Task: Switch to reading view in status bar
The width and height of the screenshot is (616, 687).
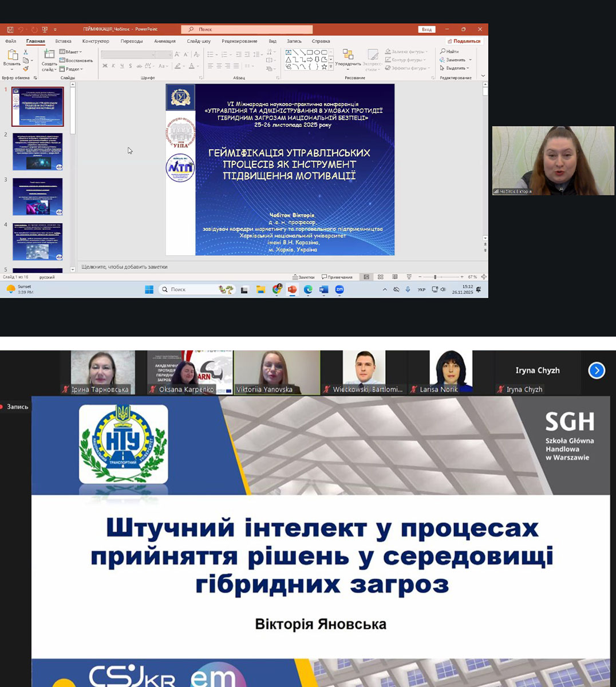Action: pos(394,277)
